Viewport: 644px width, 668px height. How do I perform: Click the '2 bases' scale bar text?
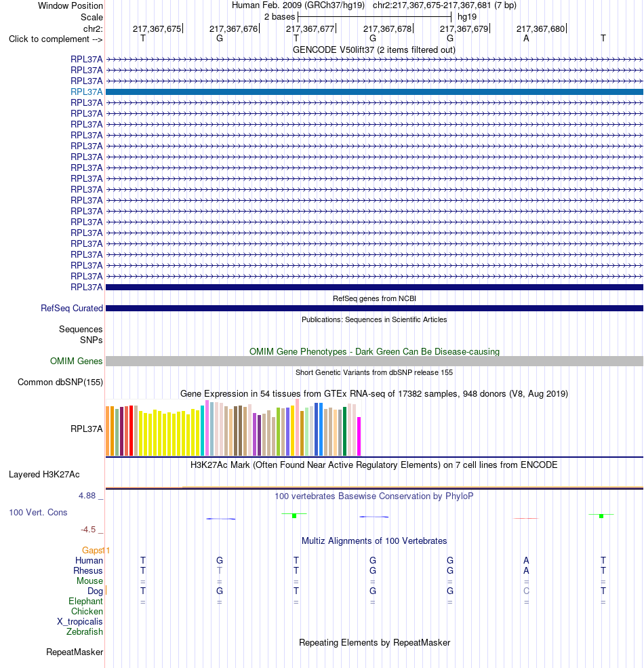pos(279,16)
